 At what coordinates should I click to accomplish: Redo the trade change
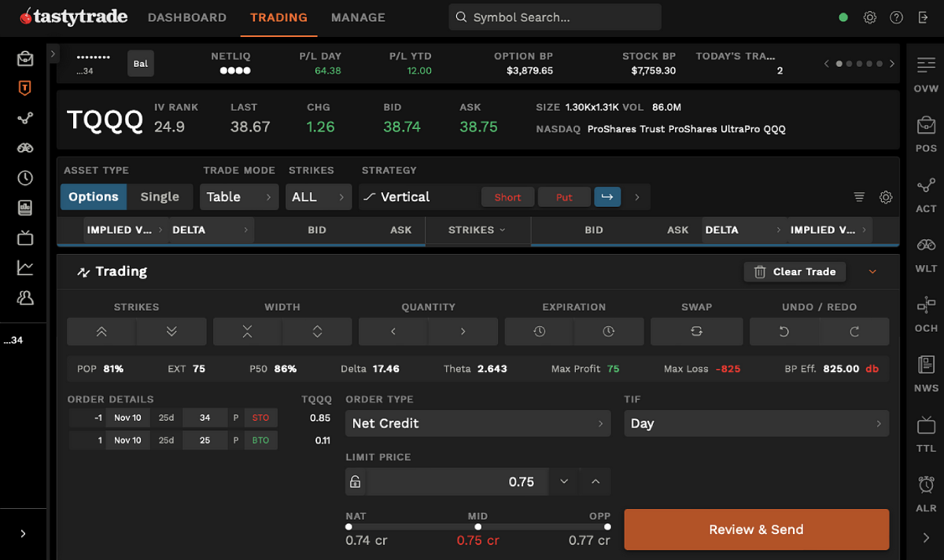[854, 332]
